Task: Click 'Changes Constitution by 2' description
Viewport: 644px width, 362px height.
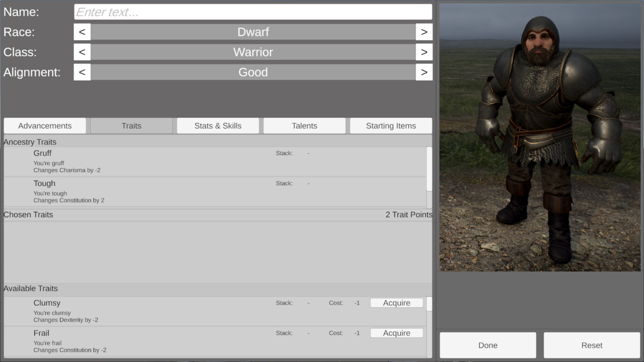Action: 69,201
